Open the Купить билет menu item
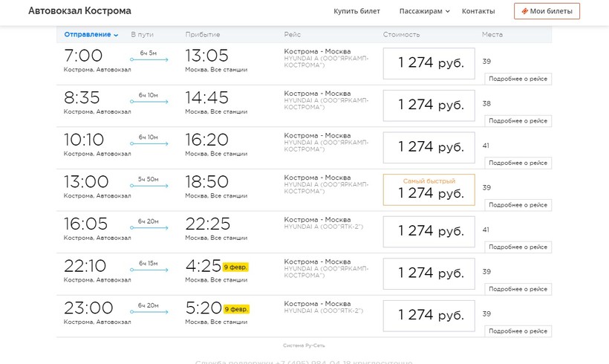The height and width of the screenshot is (364, 609). 356,11
